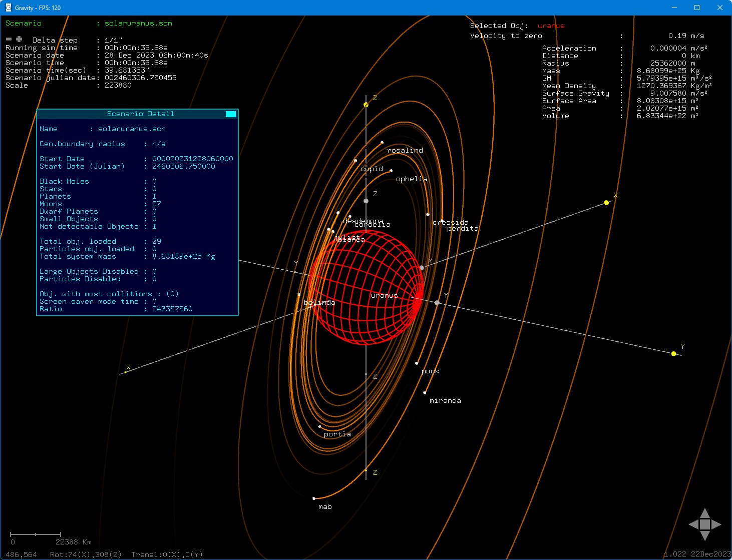732x560 pixels.
Task: Minimize the Gravity window
Action: point(674,8)
